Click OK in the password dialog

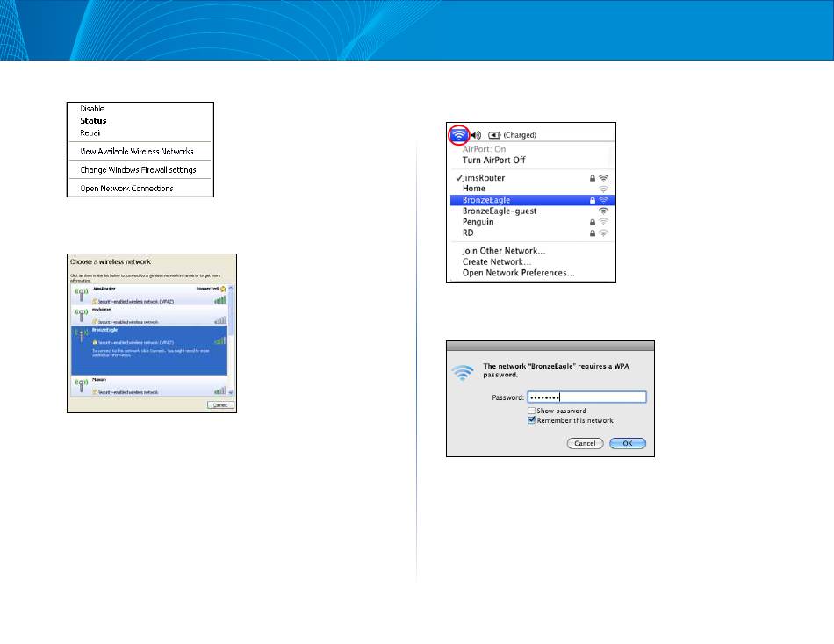coord(628,443)
